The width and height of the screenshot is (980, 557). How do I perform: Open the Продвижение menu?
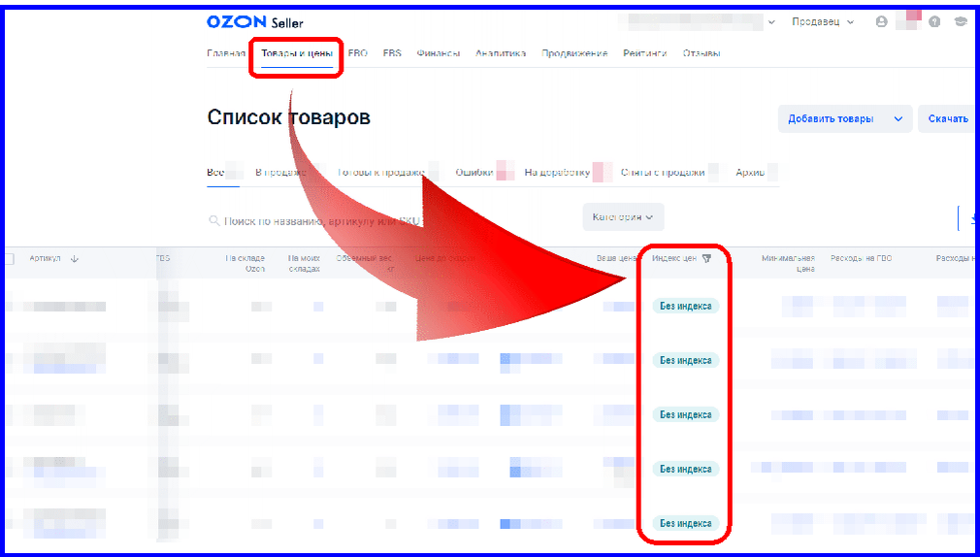574,53
